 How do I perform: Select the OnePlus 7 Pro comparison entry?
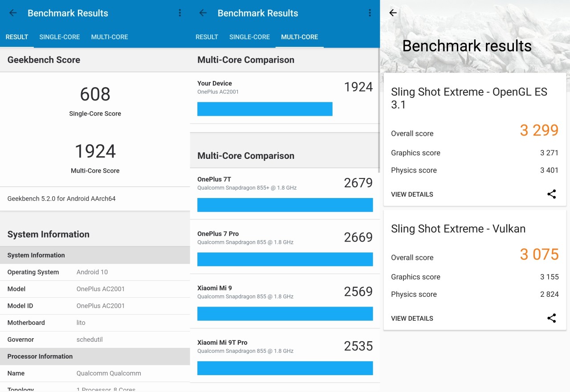(x=285, y=238)
